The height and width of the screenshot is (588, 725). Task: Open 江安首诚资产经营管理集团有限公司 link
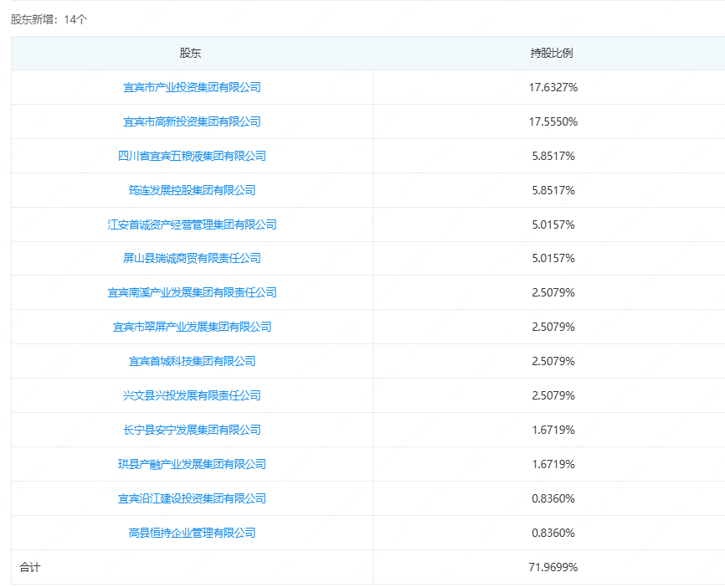pos(192,224)
